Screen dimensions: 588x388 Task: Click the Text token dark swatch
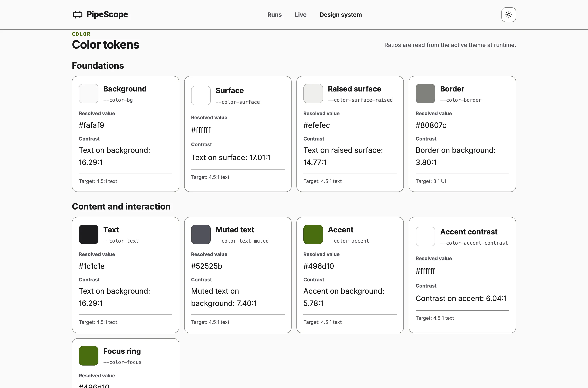89,234
